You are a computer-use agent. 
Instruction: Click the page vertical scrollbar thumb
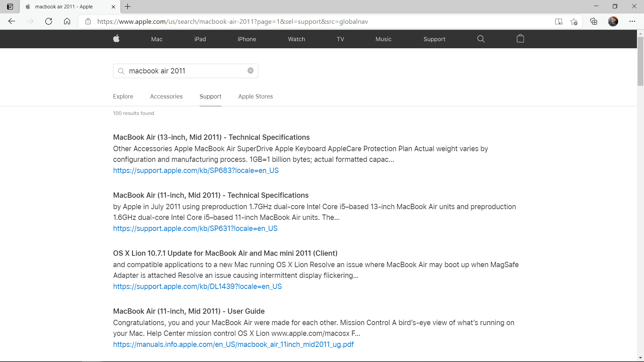coord(640,61)
